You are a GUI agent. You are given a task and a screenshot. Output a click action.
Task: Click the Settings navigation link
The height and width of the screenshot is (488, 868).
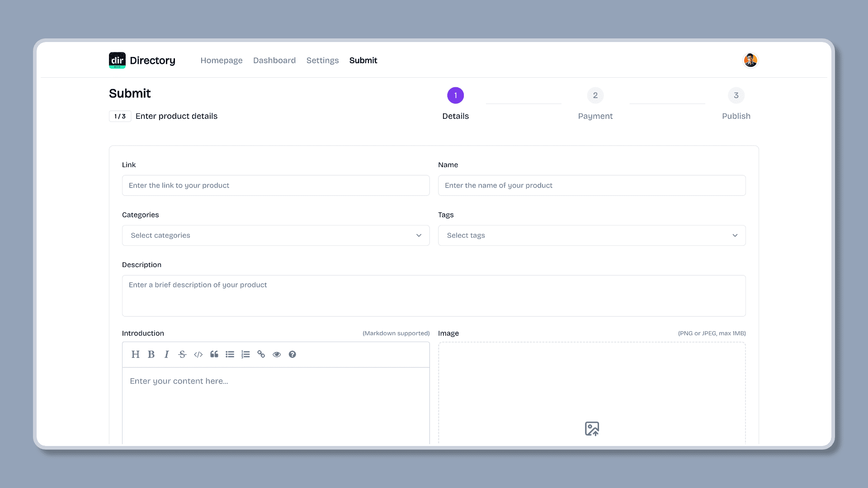322,60
